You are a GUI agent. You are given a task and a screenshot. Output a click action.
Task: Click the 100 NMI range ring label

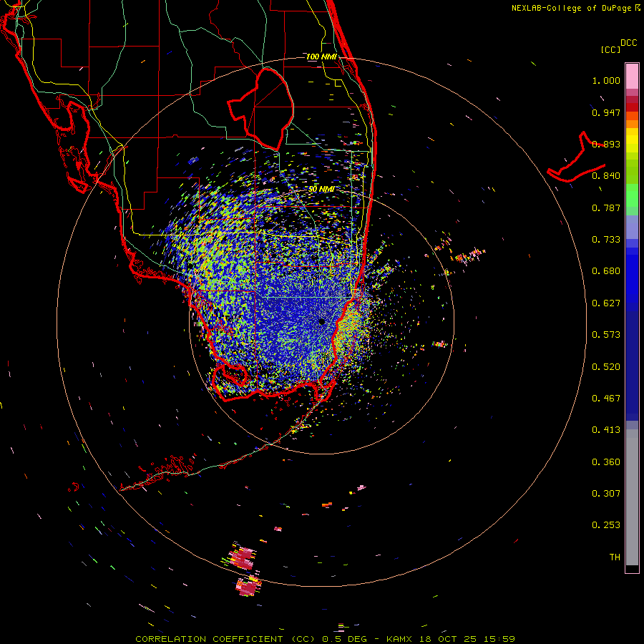321,57
